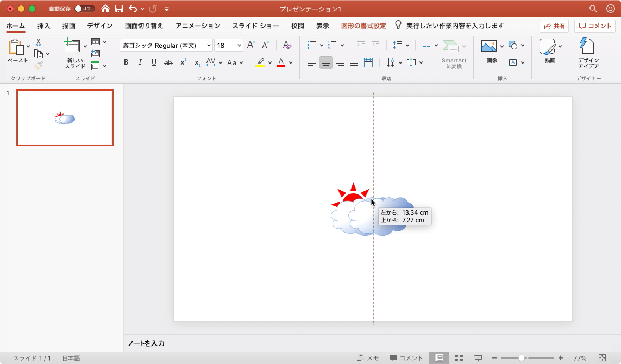Expand the New Slide dropdown arrow
Screen dimensions: 621x364
(85, 47)
